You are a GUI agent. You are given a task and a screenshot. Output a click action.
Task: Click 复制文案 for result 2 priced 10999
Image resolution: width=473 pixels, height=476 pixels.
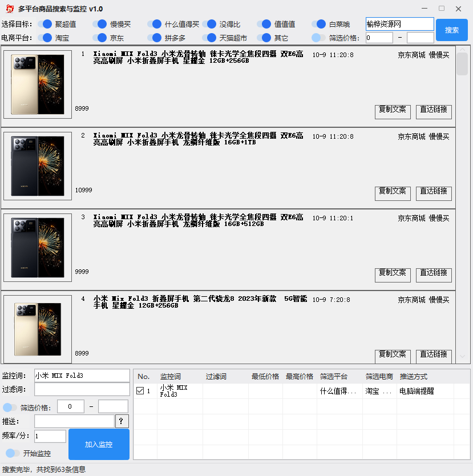pyautogui.click(x=393, y=193)
